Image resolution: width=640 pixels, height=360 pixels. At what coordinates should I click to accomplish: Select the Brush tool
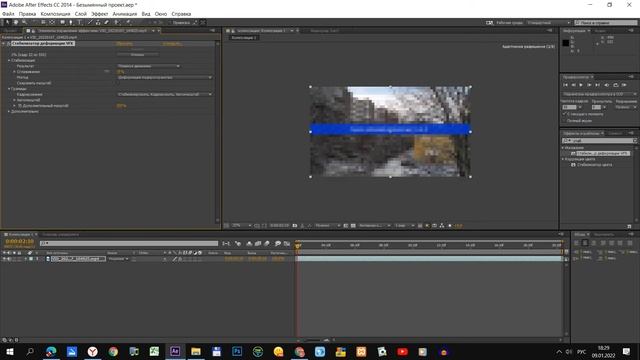[x=90, y=22]
